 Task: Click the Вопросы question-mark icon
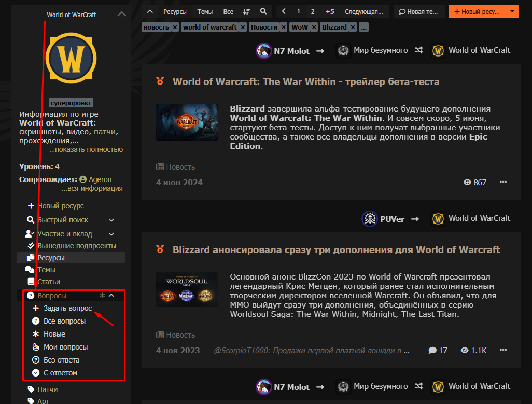pyautogui.click(x=31, y=296)
